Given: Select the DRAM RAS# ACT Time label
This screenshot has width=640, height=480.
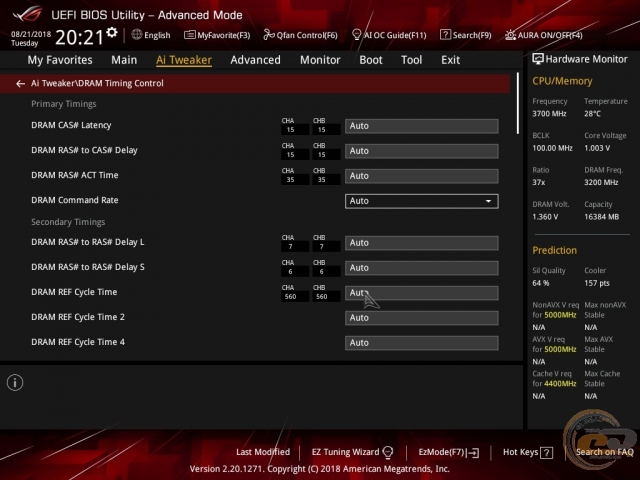Looking at the screenshot, I should point(75,175).
